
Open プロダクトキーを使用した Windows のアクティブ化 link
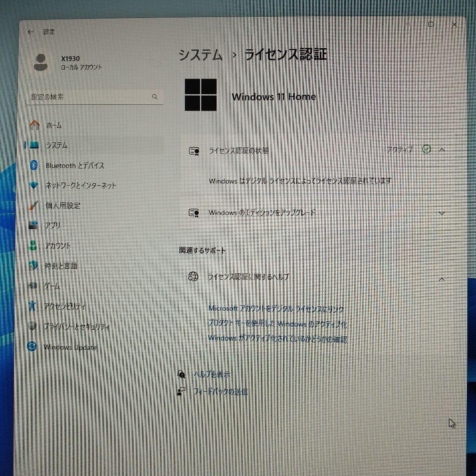(278, 324)
